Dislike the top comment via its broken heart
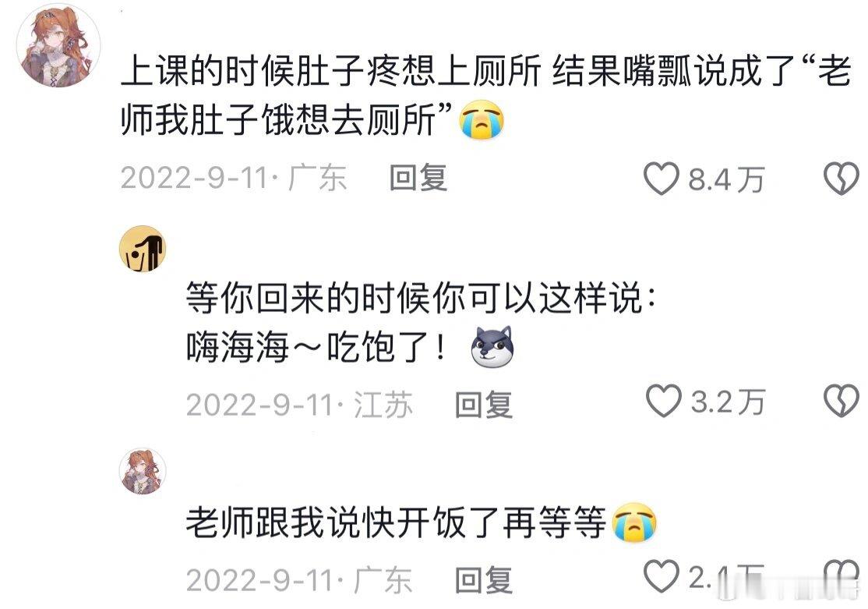Screen dimensions: 868x609 841,179
